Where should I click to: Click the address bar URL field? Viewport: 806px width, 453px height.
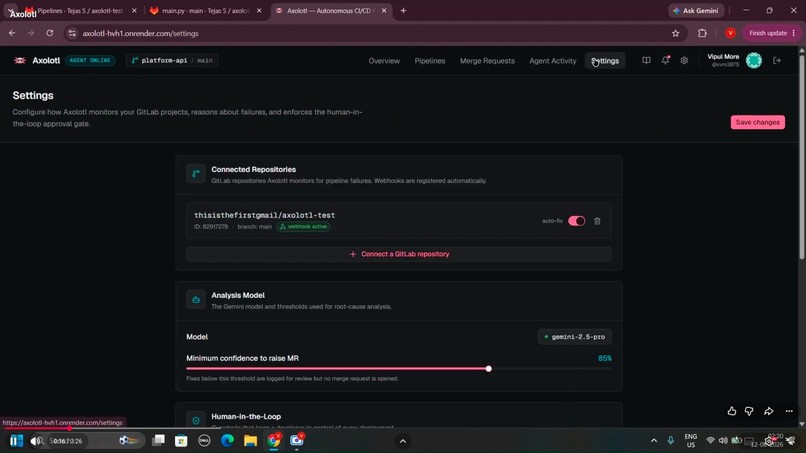pos(370,33)
